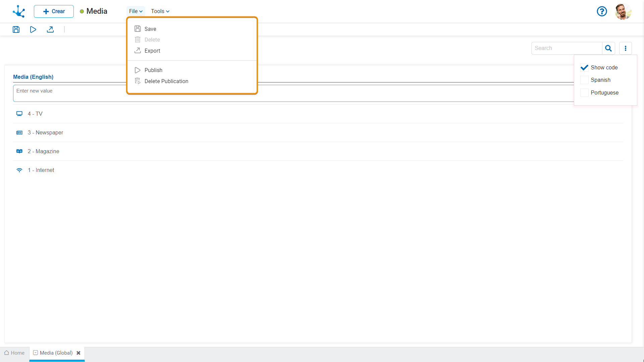
Task: Expand the Tools dropdown menu
Action: coord(160,11)
